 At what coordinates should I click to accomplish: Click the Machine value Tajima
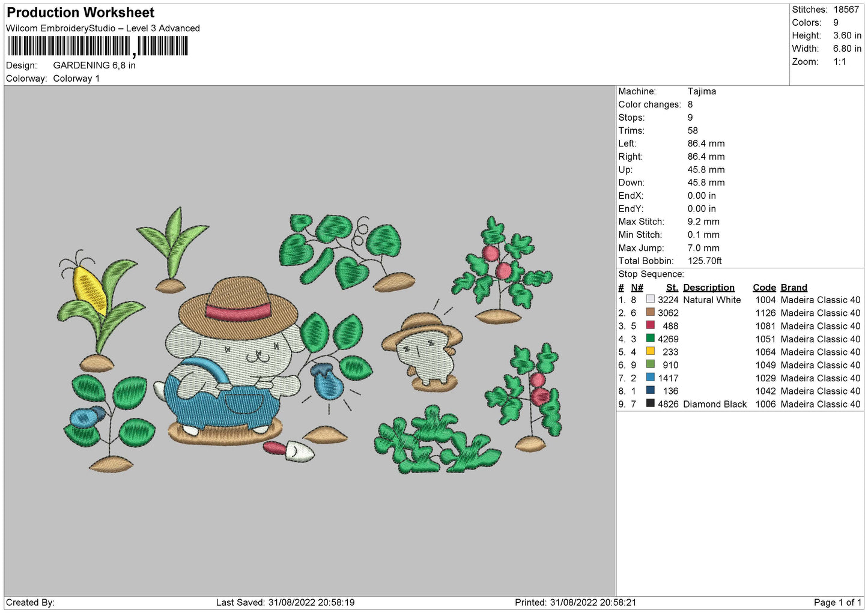702,91
